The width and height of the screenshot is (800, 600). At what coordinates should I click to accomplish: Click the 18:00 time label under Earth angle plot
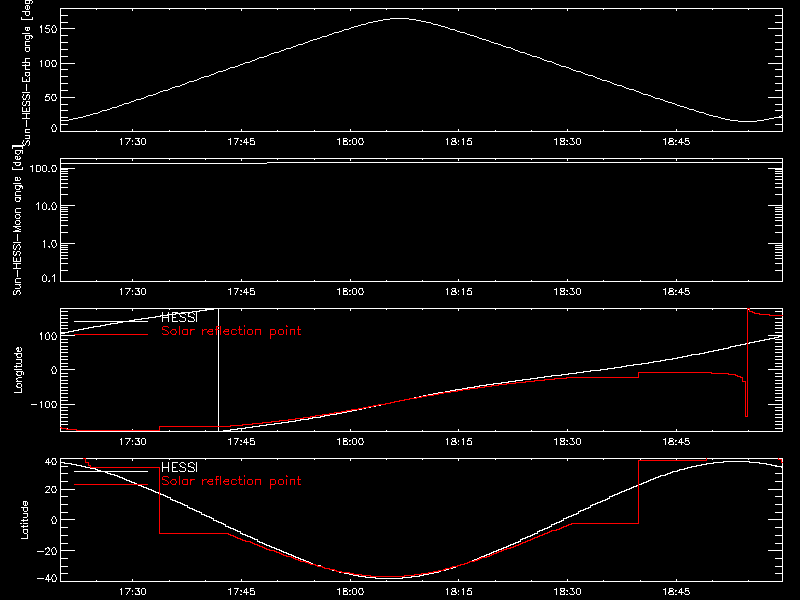click(350, 141)
